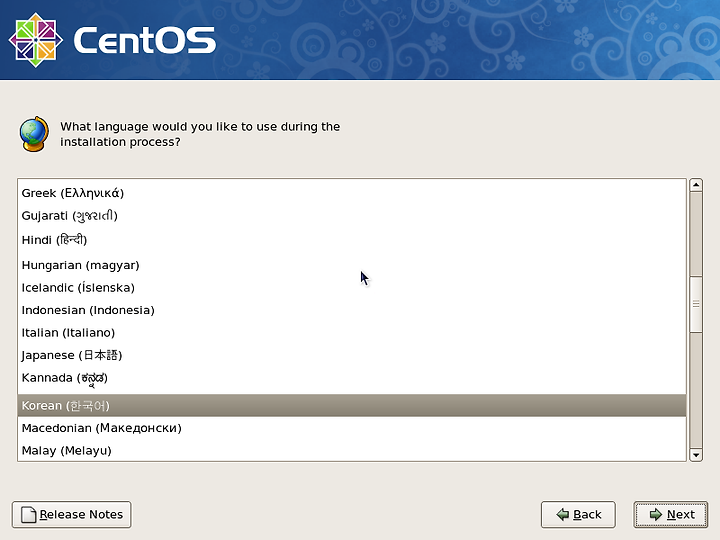Click the scrollbar up arrow

[x=696, y=185]
